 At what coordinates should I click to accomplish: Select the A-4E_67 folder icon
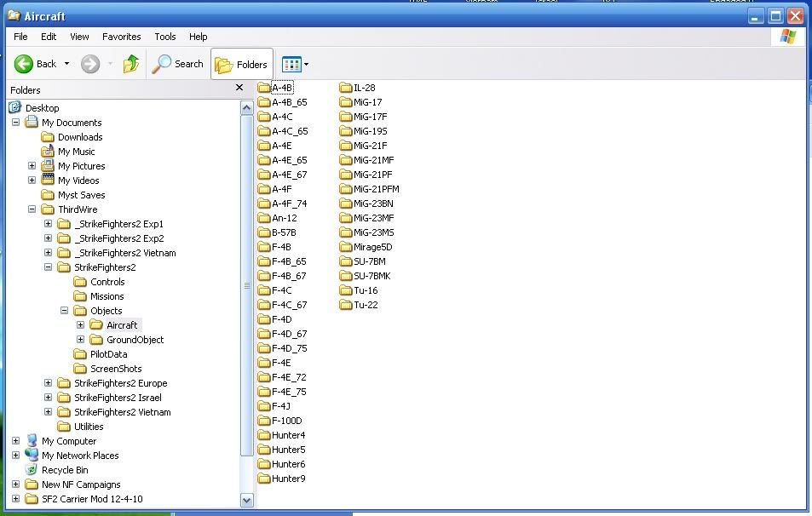click(x=264, y=175)
